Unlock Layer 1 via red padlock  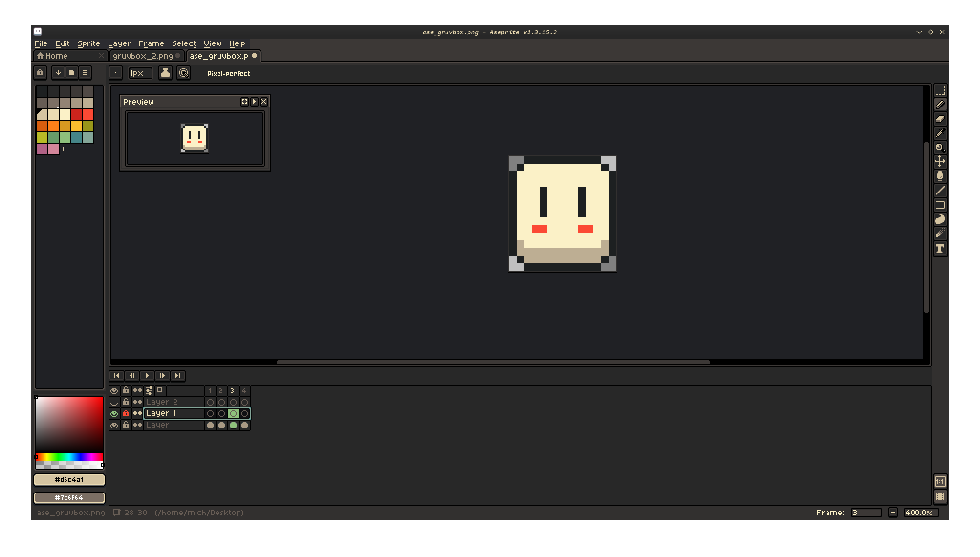[126, 413]
